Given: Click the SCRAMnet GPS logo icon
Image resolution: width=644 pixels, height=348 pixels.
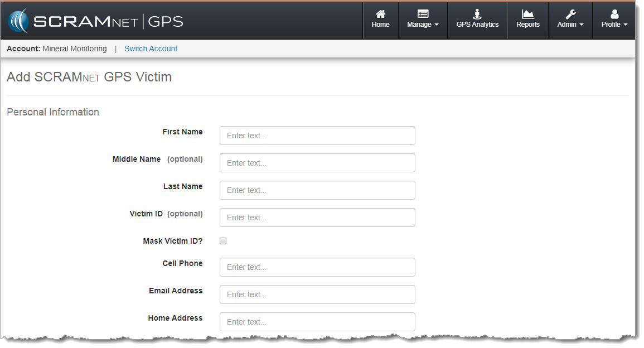Looking at the screenshot, I should [18, 21].
